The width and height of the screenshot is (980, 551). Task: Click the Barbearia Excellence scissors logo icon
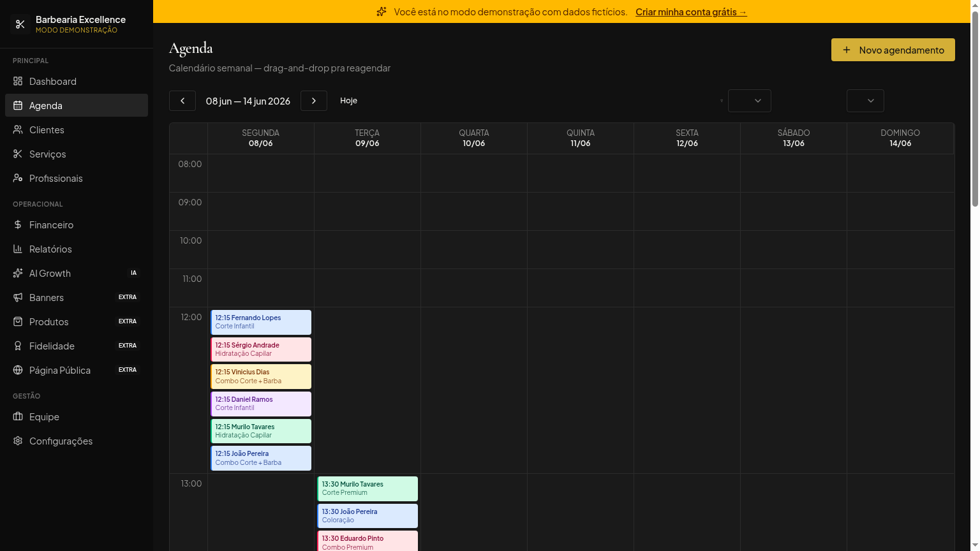tap(20, 24)
